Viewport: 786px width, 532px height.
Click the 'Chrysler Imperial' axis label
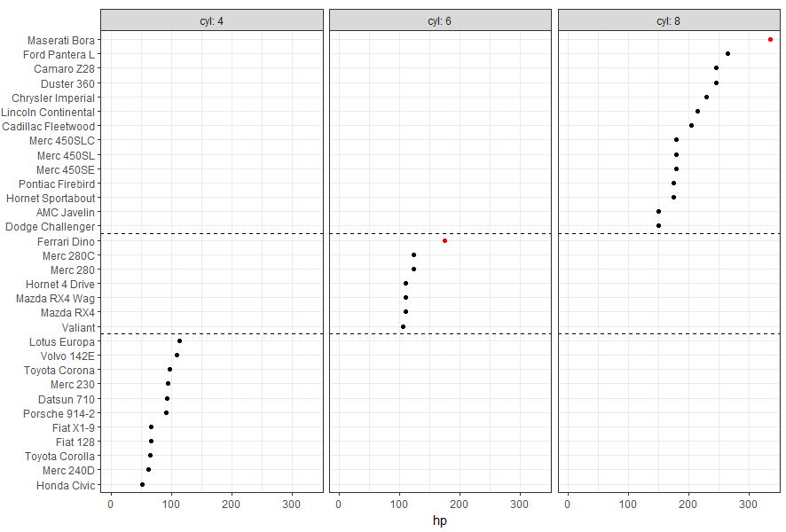click(x=53, y=98)
